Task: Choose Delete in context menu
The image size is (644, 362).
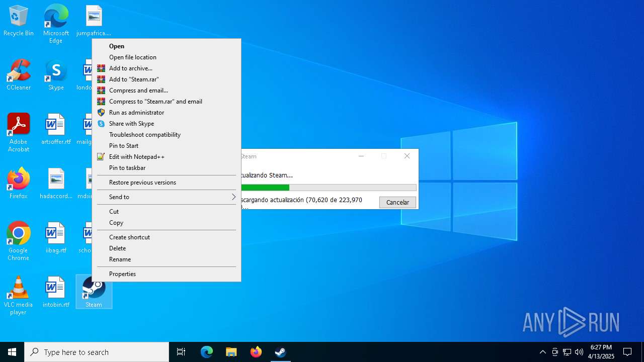Action: pyautogui.click(x=167, y=248)
